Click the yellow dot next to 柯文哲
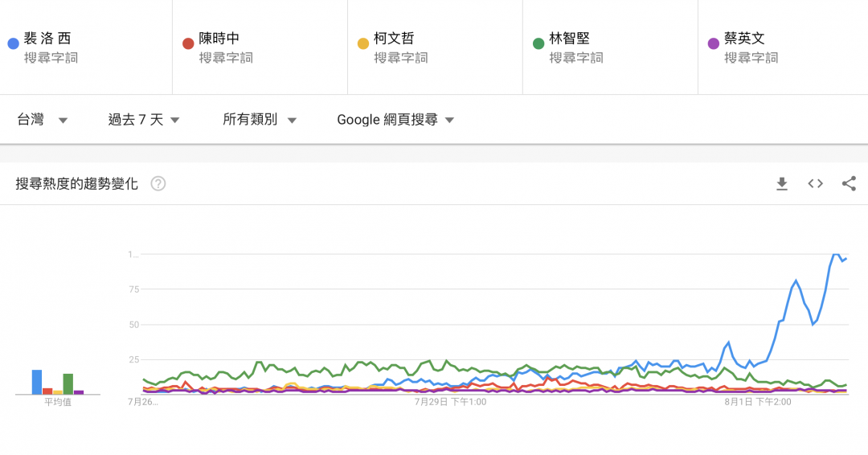The width and height of the screenshot is (868, 455). [362, 43]
